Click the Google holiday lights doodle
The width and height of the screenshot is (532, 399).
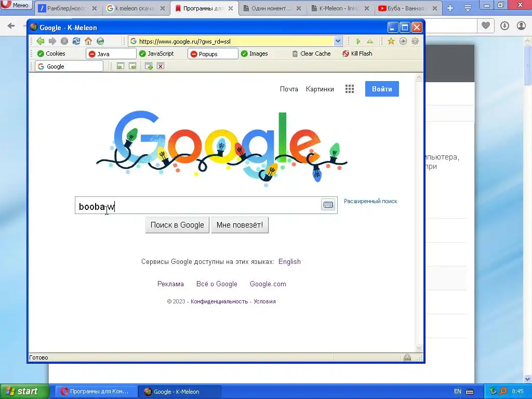(222, 148)
